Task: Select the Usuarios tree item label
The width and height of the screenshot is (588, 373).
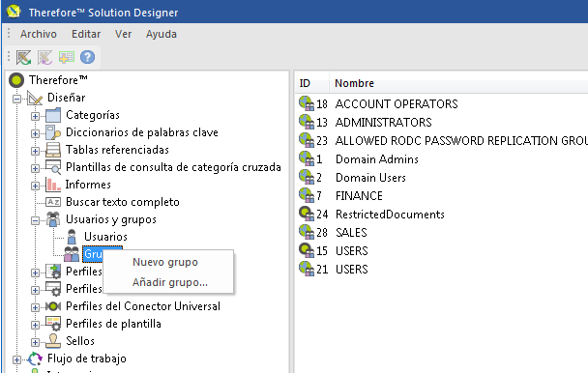Action: coord(105,237)
